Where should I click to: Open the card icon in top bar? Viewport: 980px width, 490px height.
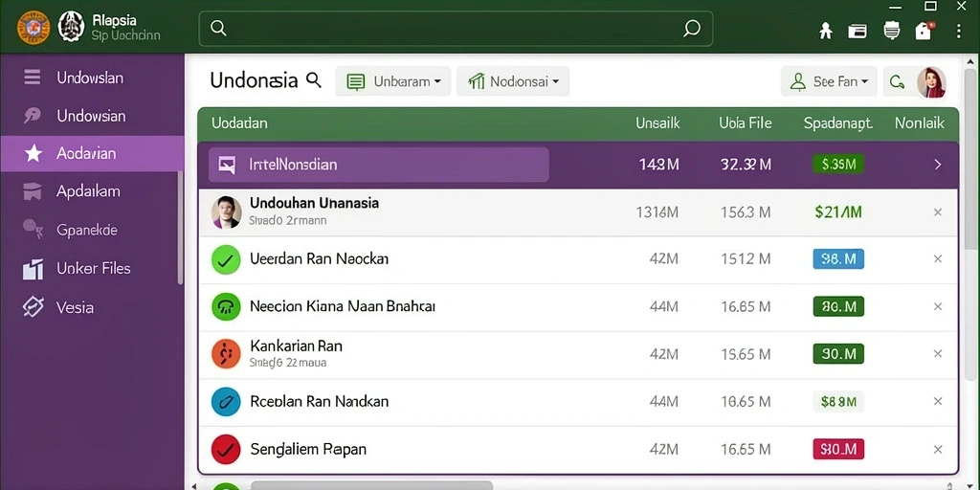coord(857,30)
